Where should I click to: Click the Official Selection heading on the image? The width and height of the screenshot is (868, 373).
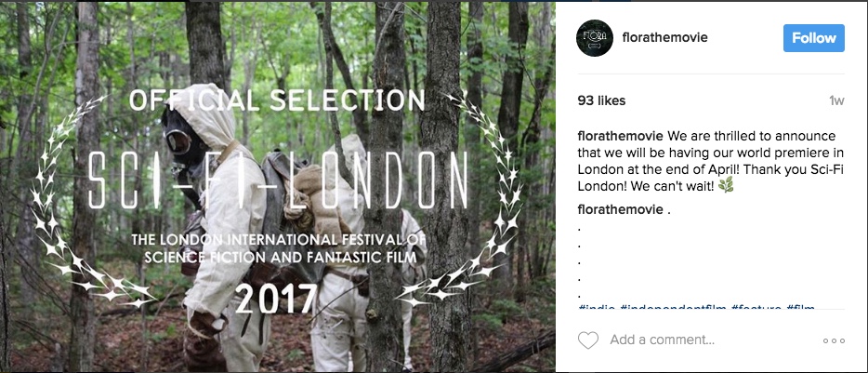[x=277, y=100]
